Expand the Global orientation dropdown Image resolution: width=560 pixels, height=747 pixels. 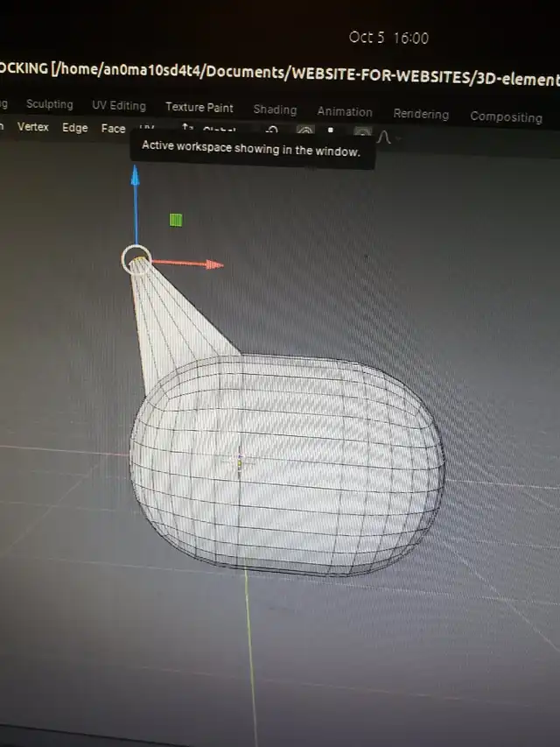pos(219,130)
